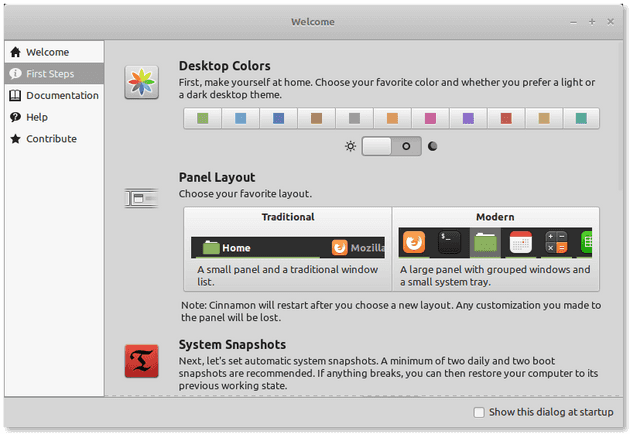
Task: Minimize the Welcome window
Action: click(x=573, y=22)
